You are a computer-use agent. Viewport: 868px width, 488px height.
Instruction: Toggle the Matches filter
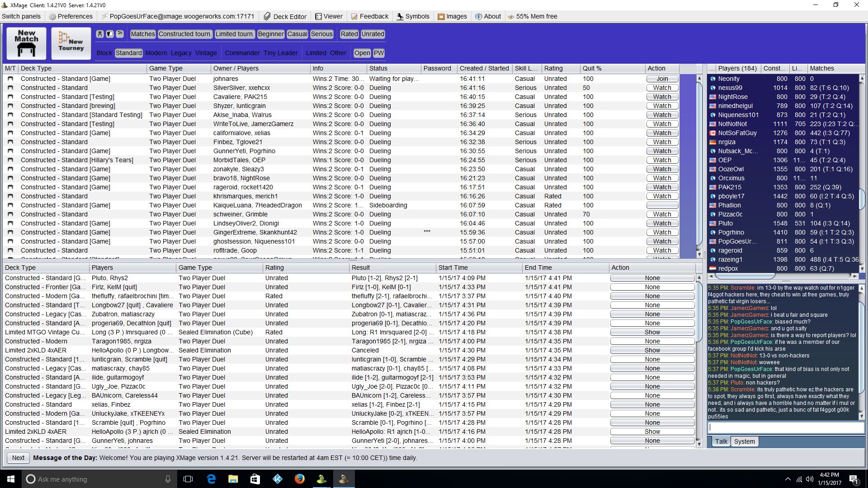tap(142, 34)
